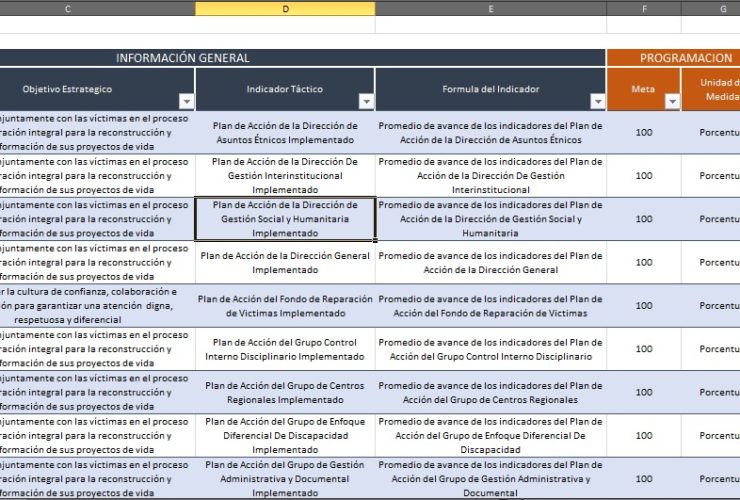The width and height of the screenshot is (740, 500).
Task: Select Meta value 100 in Dirección General row
Action: point(644,263)
